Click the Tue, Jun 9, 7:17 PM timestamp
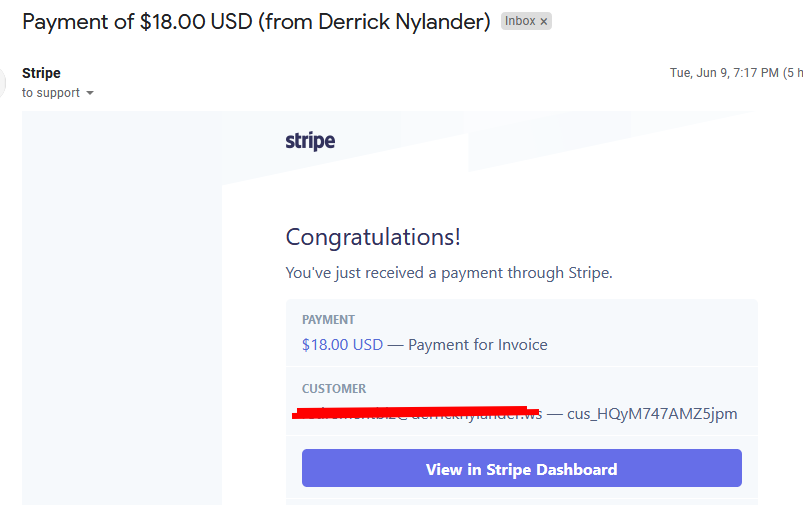Screen dimensions: 803x505 724,73
